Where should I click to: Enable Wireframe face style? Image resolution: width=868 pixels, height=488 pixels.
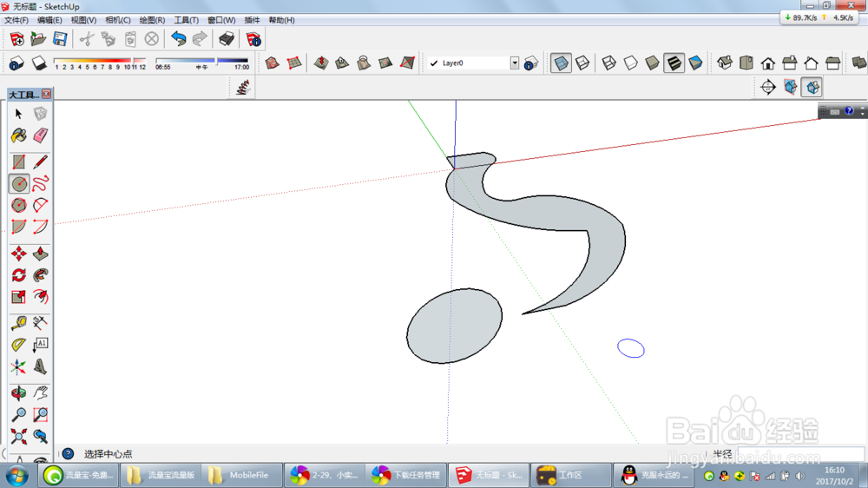point(609,63)
